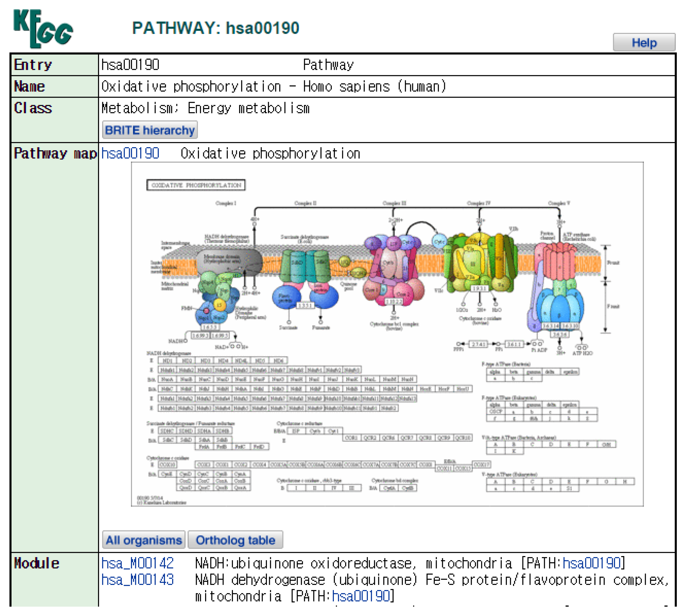The height and width of the screenshot is (616, 679).
Task: Click the pink cytochrome bc1 Complex III graphic
Action: (393, 266)
